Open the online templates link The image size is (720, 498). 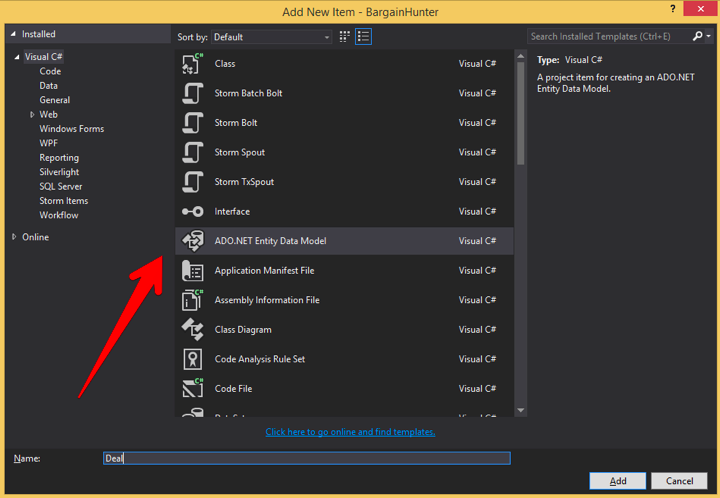point(350,432)
